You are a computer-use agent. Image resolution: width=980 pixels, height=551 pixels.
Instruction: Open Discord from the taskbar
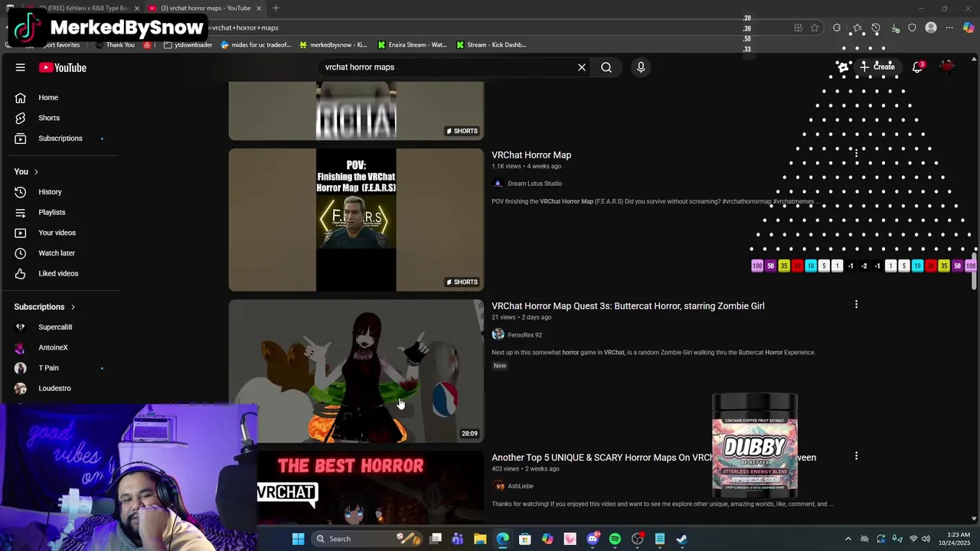[x=593, y=539]
